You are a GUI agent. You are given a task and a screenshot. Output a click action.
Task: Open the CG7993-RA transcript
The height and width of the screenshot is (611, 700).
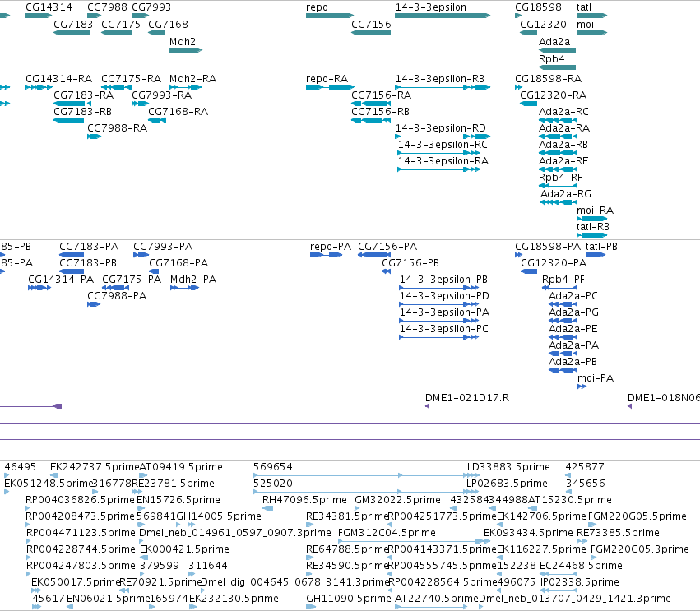coord(140,104)
